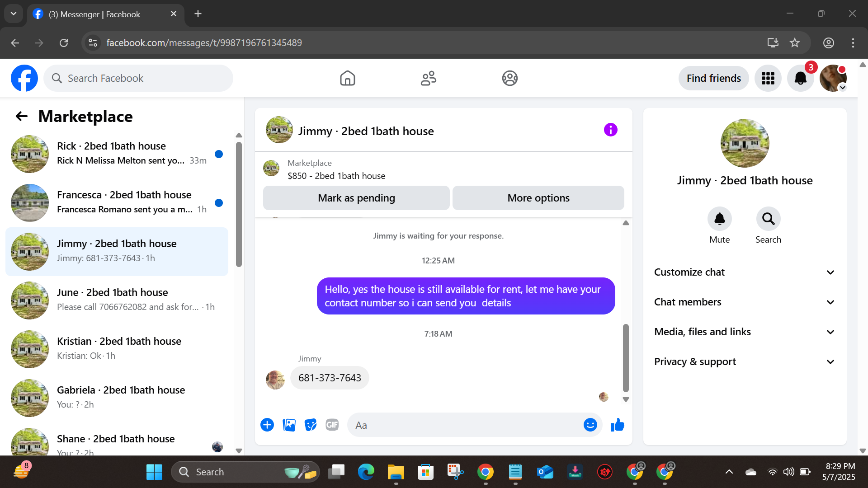The width and height of the screenshot is (868, 488).
Task: Open more actions plus icon in composer
Action: click(x=267, y=425)
